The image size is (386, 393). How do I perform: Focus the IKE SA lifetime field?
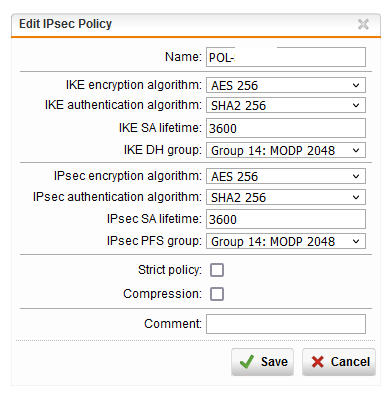click(286, 128)
